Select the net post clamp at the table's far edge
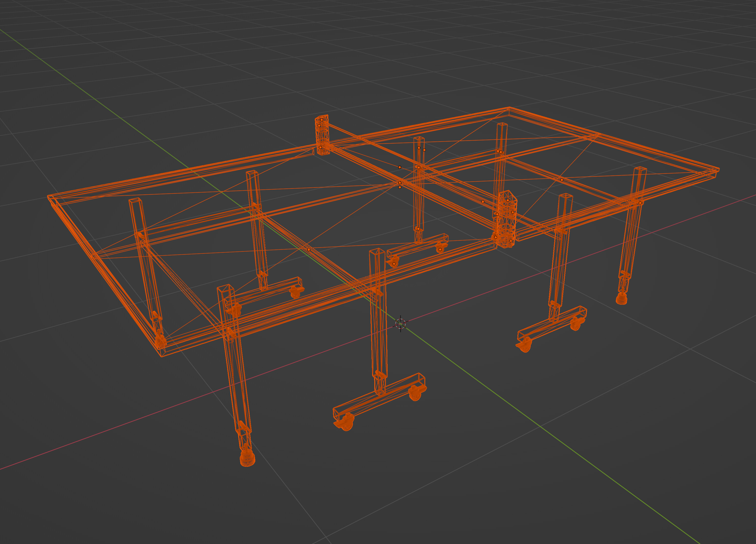The height and width of the screenshot is (544, 756). pyautogui.click(x=322, y=135)
